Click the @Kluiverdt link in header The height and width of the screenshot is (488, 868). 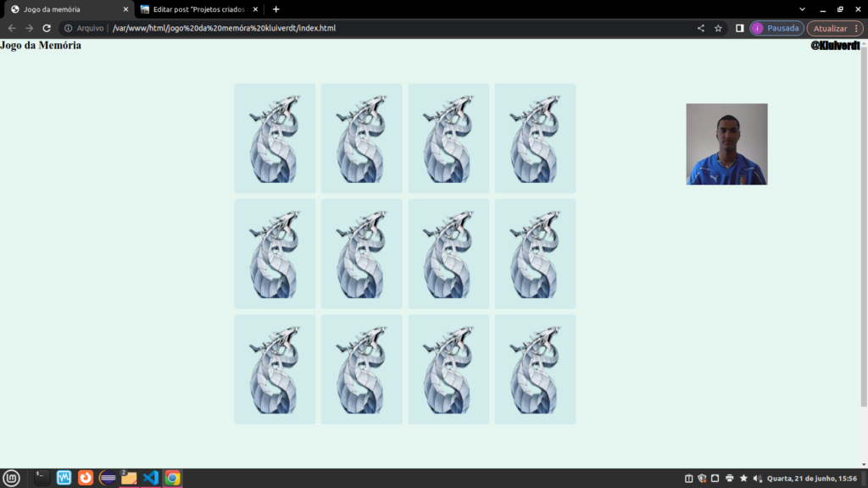coord(834,46)
